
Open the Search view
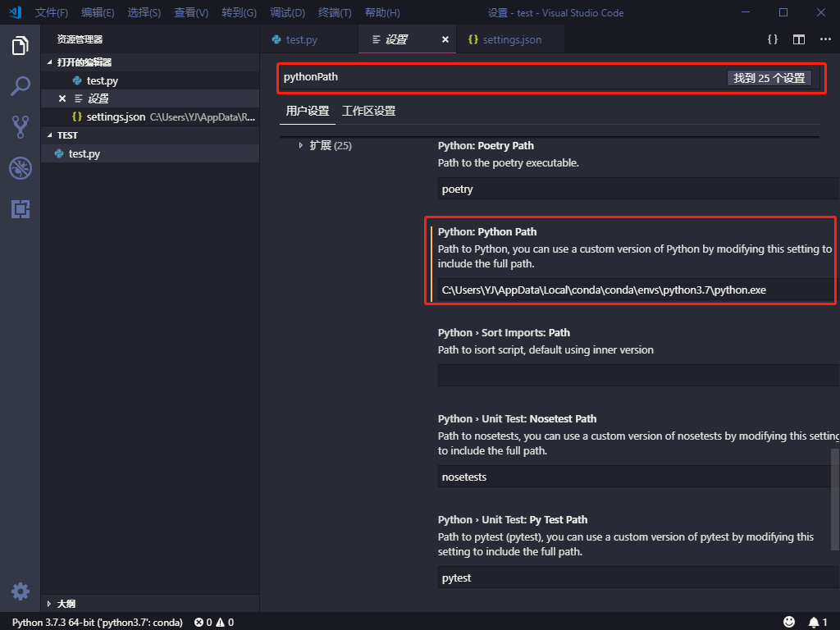(x=21, y=86)
